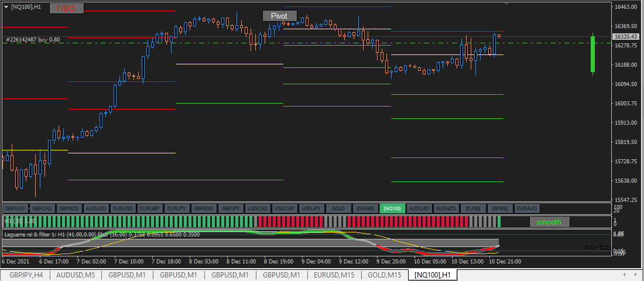Switch chart to EURUSD symbol button

pos(123,208)
